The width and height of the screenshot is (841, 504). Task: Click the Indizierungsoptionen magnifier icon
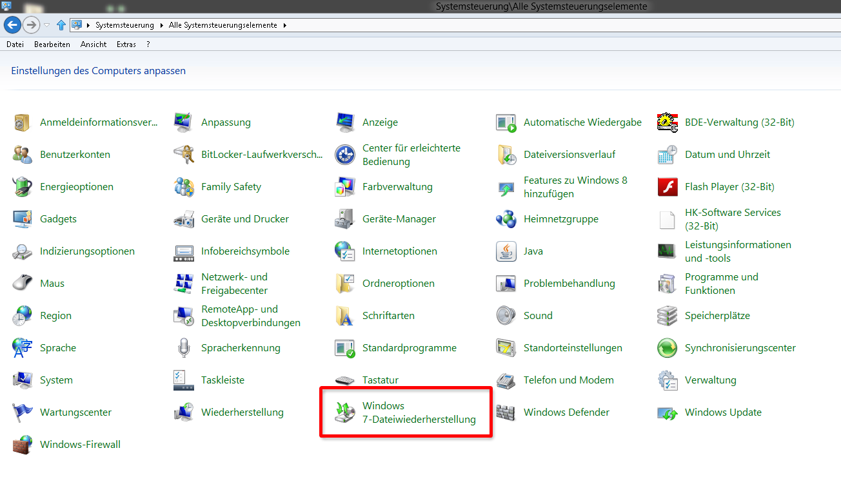point(23,251)
